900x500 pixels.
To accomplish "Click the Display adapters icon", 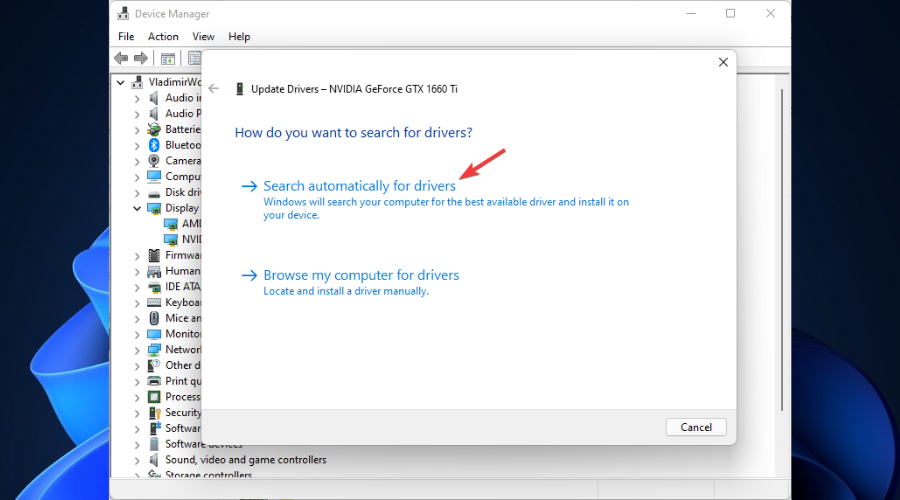I will click(154, 208).
